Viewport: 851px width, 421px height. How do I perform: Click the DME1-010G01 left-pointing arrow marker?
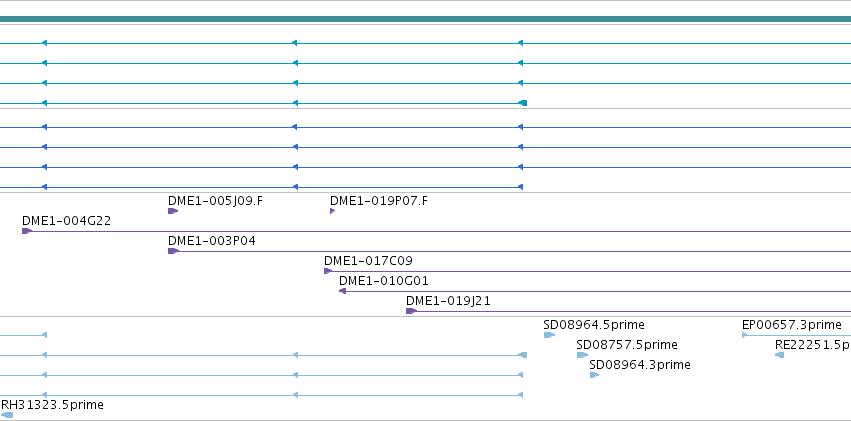(342, 291)
